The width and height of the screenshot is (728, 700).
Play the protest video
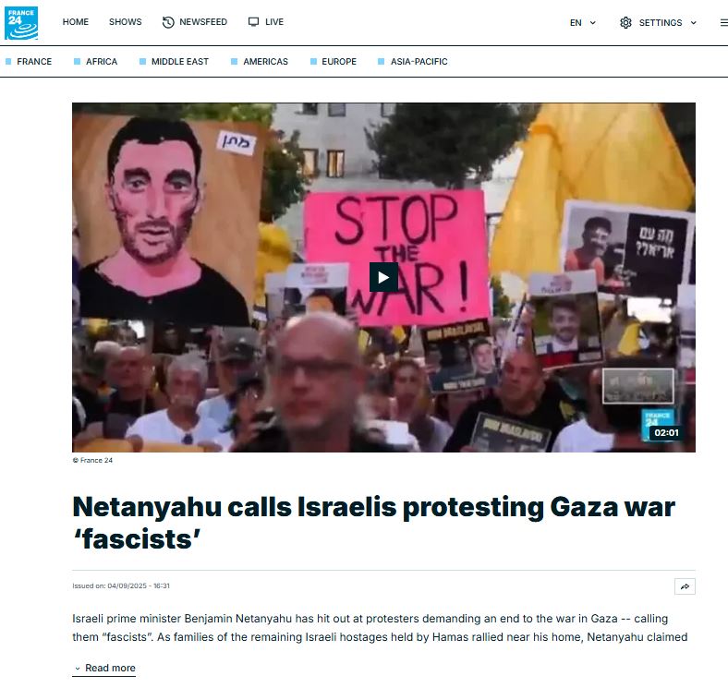[383, 277]
